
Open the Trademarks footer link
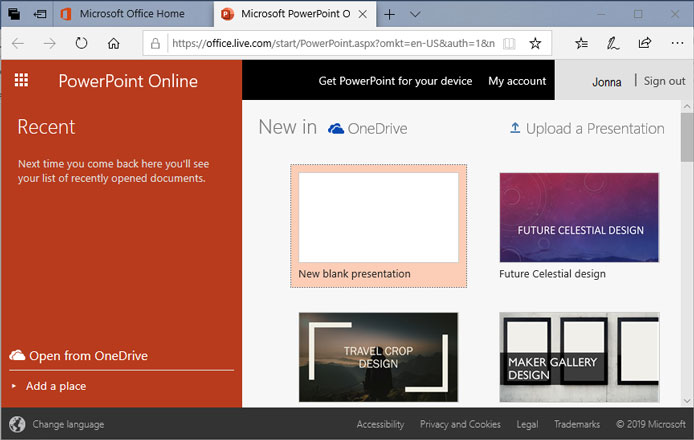coord(577,425)
